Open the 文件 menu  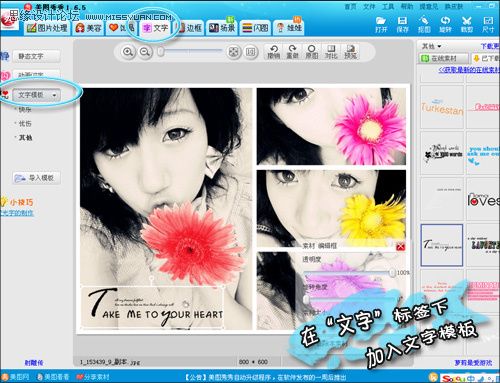[x=369, y=7]
